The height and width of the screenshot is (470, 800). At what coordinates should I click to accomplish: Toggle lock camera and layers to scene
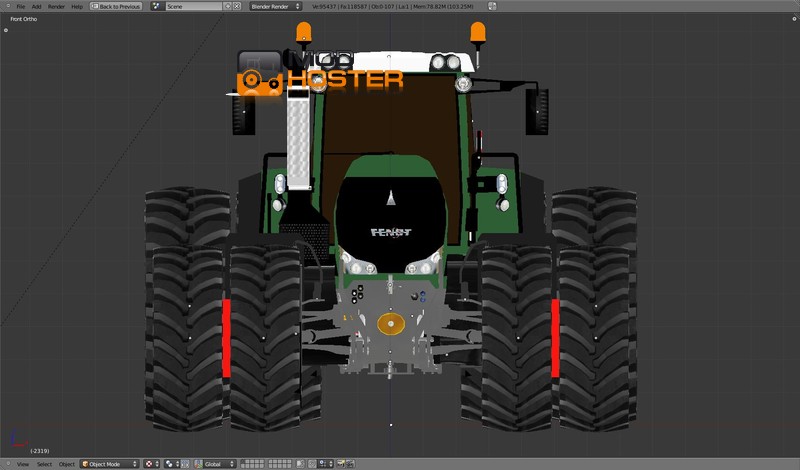pos(300,464)
